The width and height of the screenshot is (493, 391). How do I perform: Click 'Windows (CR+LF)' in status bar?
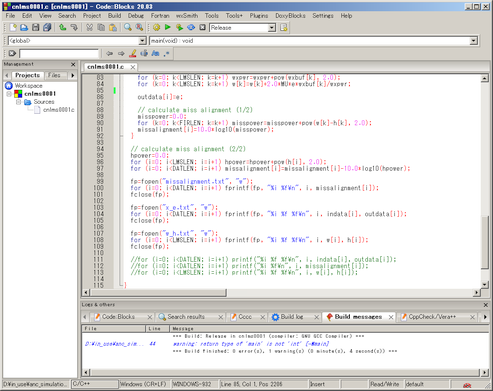pos(143,384)
